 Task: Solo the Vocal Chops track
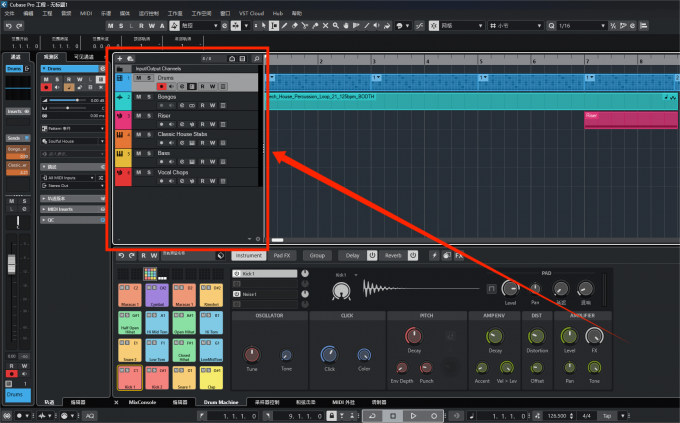(x=149, y=173)
